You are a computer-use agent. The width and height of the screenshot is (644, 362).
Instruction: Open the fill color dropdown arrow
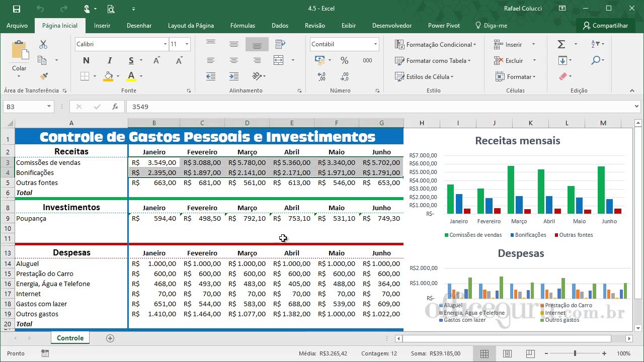click(x=118, y=76)
